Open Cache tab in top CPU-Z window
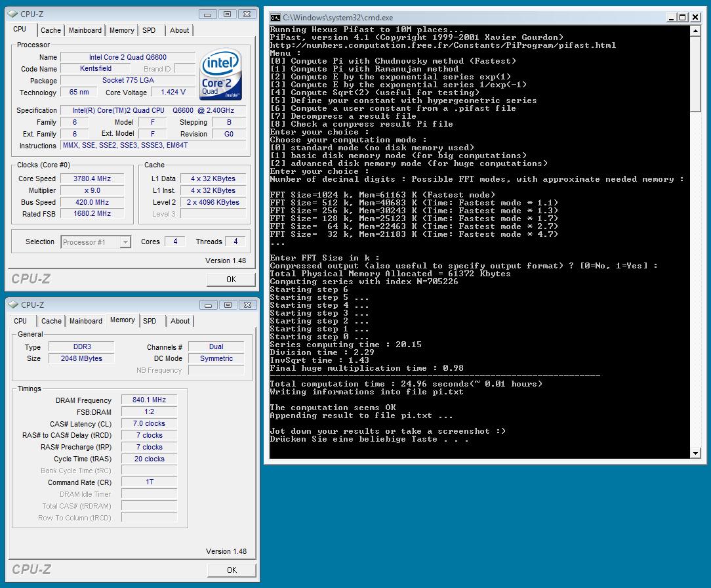711x588 pixels. tap(51, 30)
